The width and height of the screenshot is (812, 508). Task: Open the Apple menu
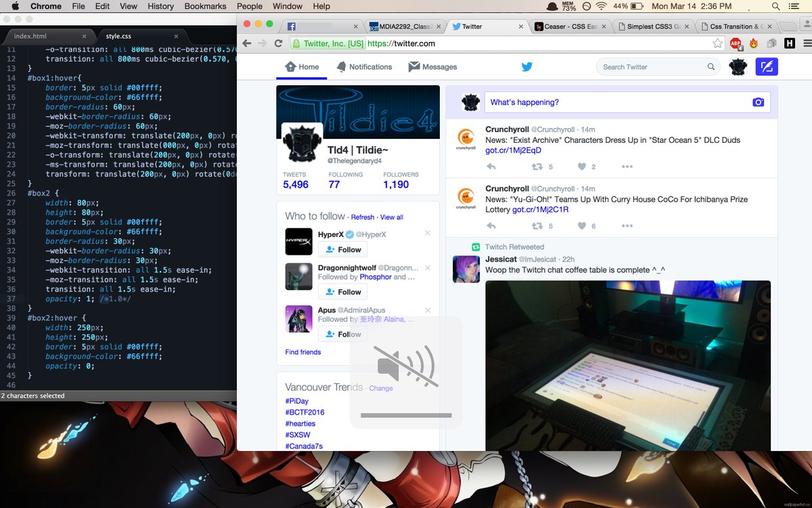(x=15, y=6)
